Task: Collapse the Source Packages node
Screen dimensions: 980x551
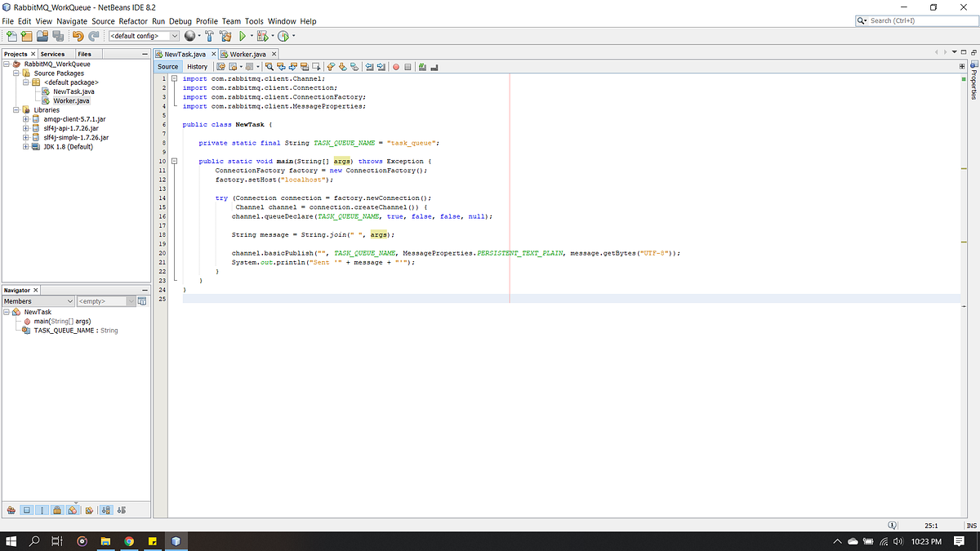Action: 15,73
